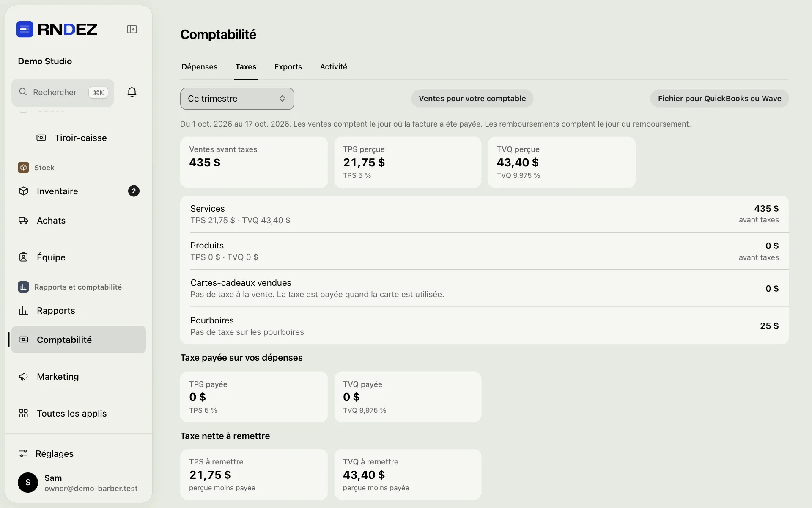Click the Cartes-cadeaux vendues row label
This screenshot has height=508, width=812.
[241, 283]
